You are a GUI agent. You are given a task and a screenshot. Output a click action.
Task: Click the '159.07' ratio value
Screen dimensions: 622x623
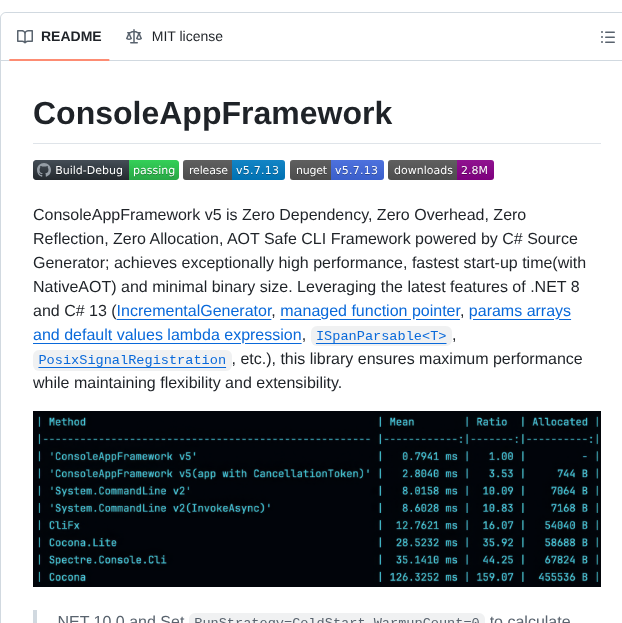pyautogui.click(x=495, y=577)
